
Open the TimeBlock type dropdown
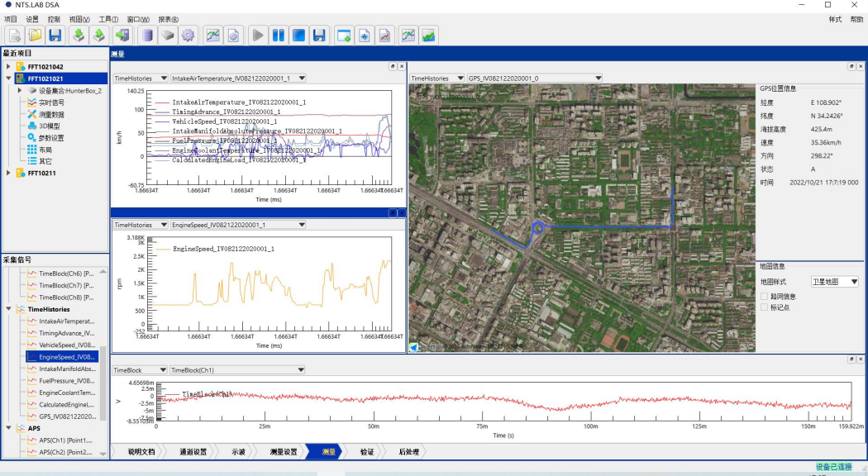coord(140,369)
